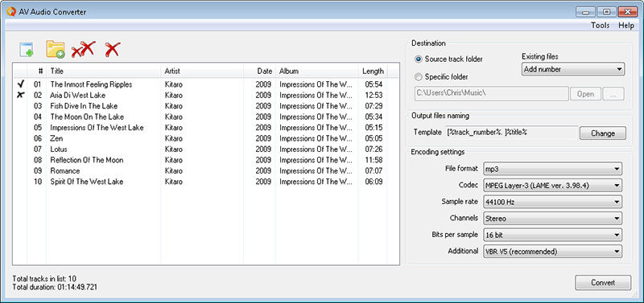Click the Total tracks in list text
Image resolution: width=644 pixels, height=303 pixels.
[x=44, y=279]
